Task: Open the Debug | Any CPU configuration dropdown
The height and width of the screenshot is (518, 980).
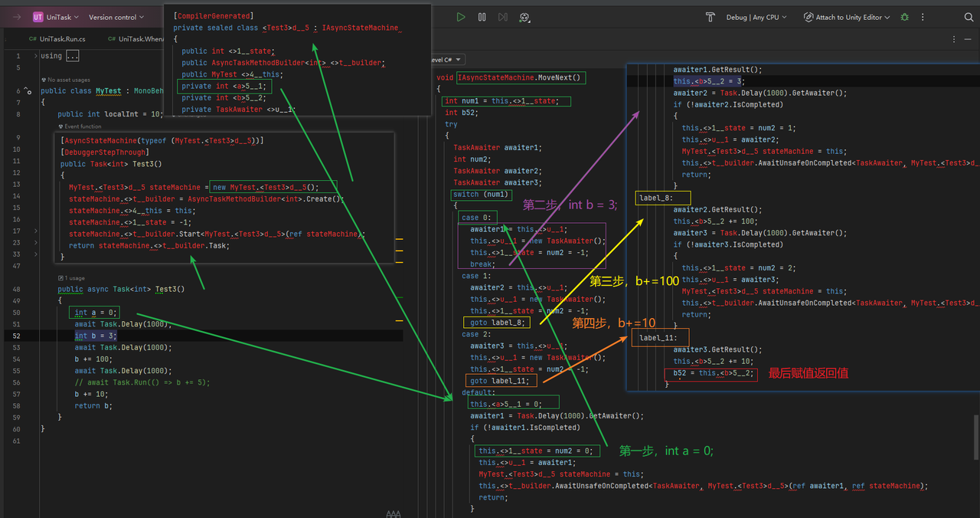Action: (x=756, y=17)
